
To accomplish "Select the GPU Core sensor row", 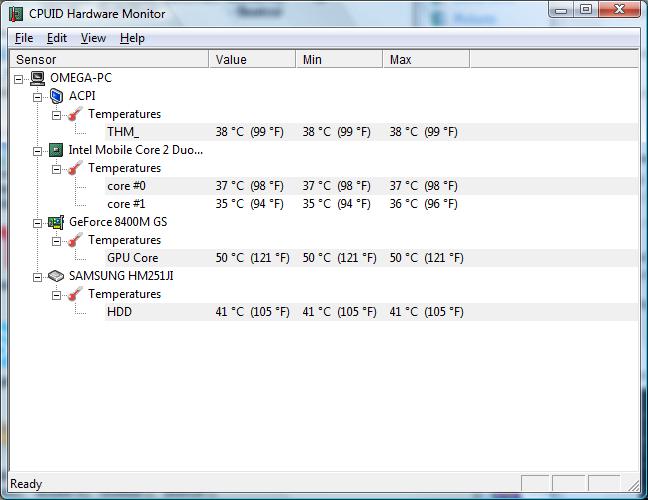I will click(371, 258).
